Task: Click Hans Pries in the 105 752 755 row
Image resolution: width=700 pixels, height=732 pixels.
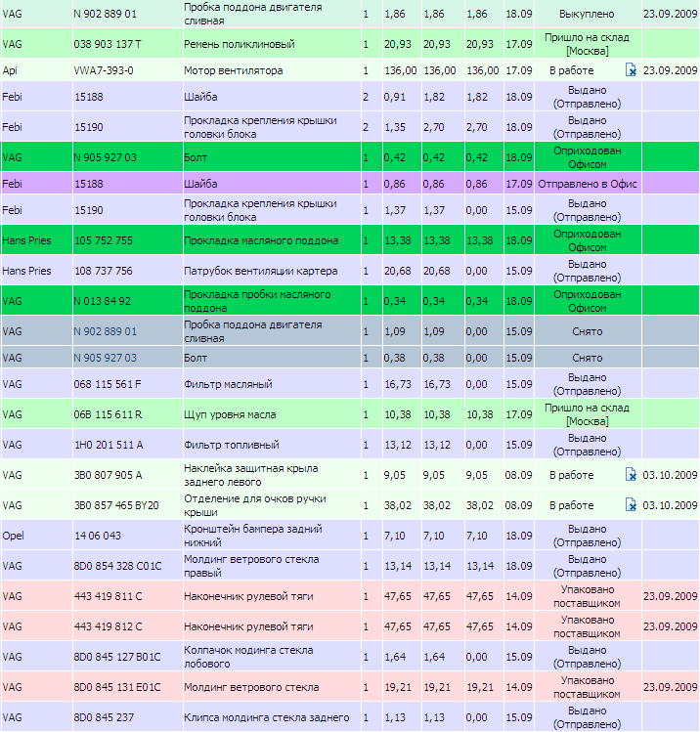Action: (x=26, y=240)
